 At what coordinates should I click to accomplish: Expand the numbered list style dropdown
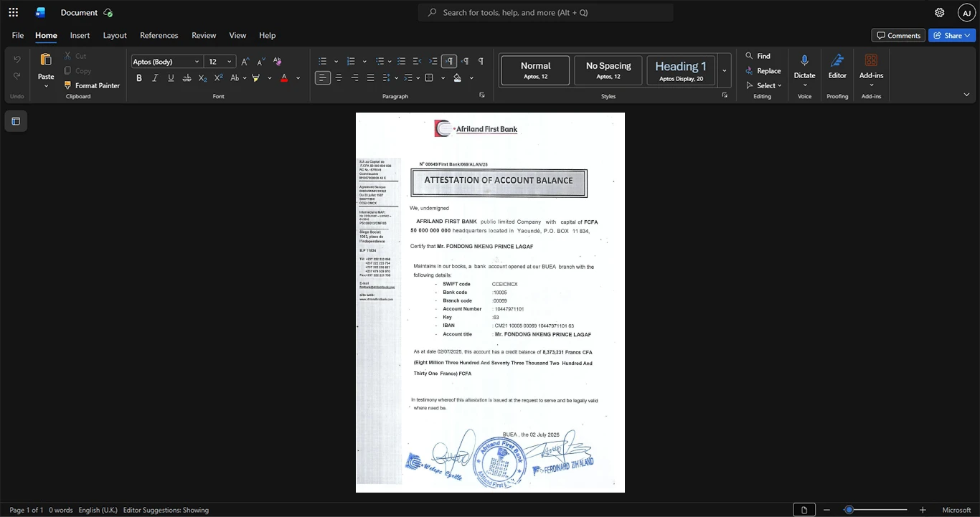364,61
